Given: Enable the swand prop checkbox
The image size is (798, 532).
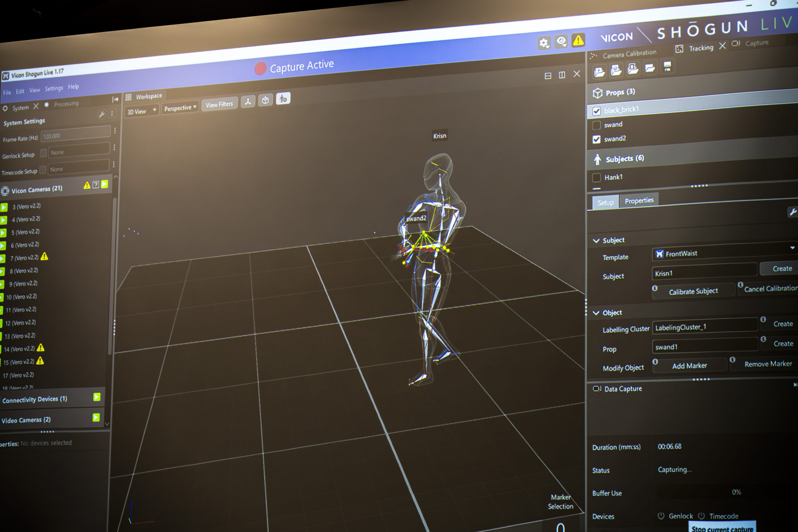Looking at the screenshot, I should click(596, 125).
